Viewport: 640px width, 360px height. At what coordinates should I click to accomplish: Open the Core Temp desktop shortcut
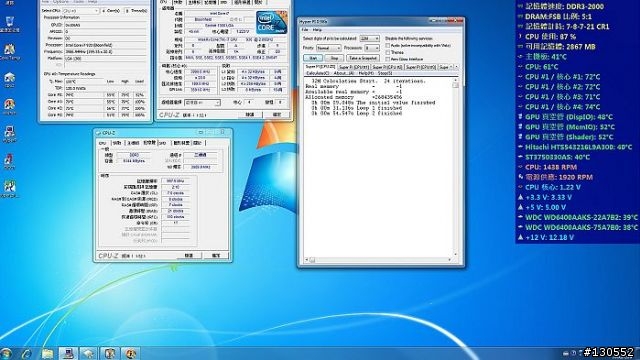(10, 51)
